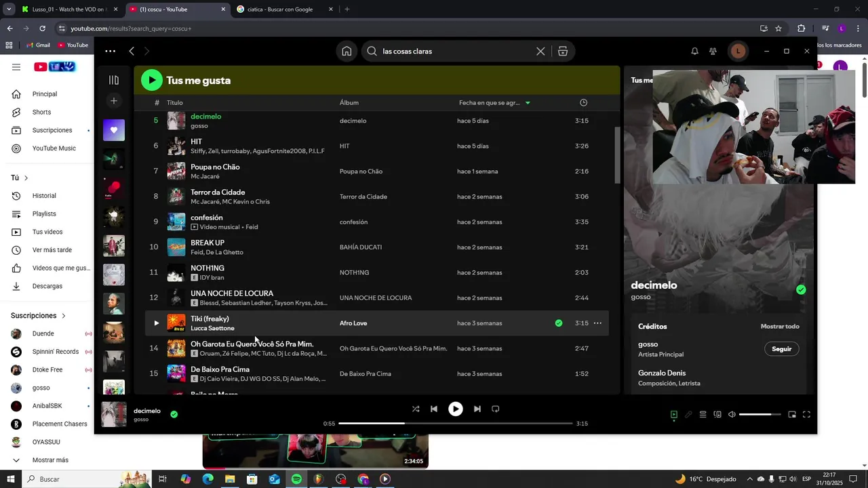Switch to the ciatica Google search tab

pos(284,9)
